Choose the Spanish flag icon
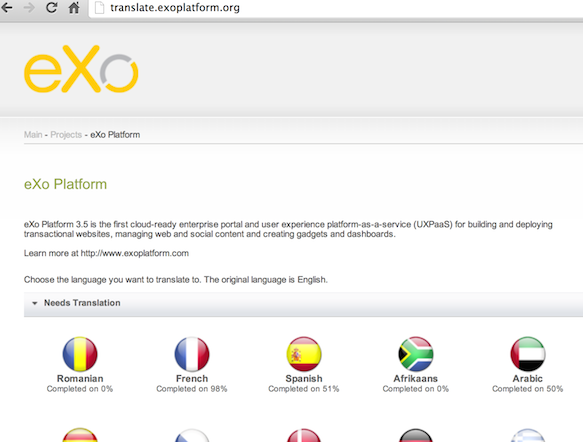 pyautogui.click(x=304, y=354)
